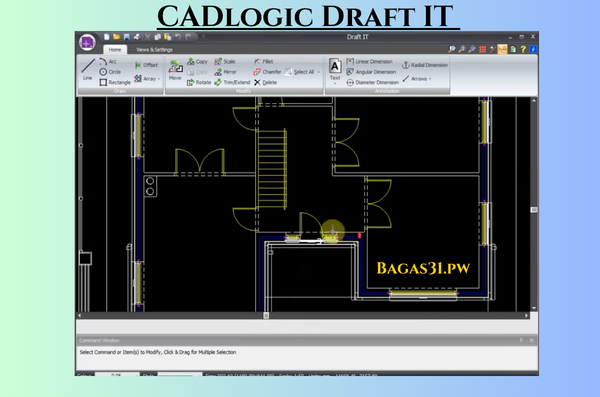Close the Command Window panel

[532, 340]
